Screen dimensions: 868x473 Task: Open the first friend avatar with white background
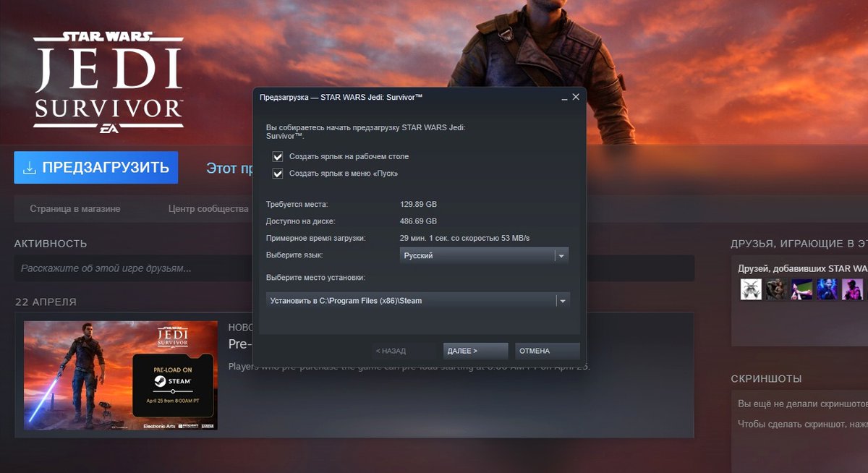751,289
